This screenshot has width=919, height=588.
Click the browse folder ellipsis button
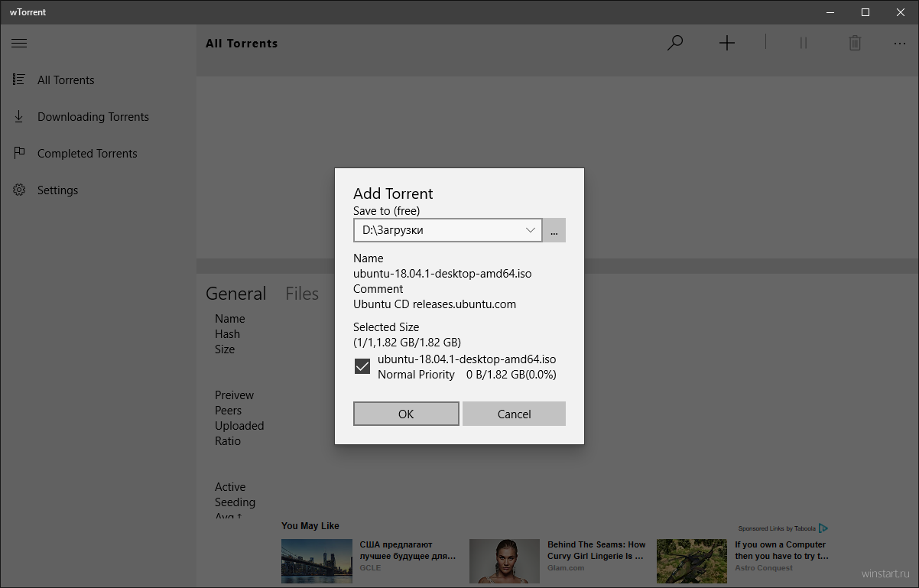(554, 230)
